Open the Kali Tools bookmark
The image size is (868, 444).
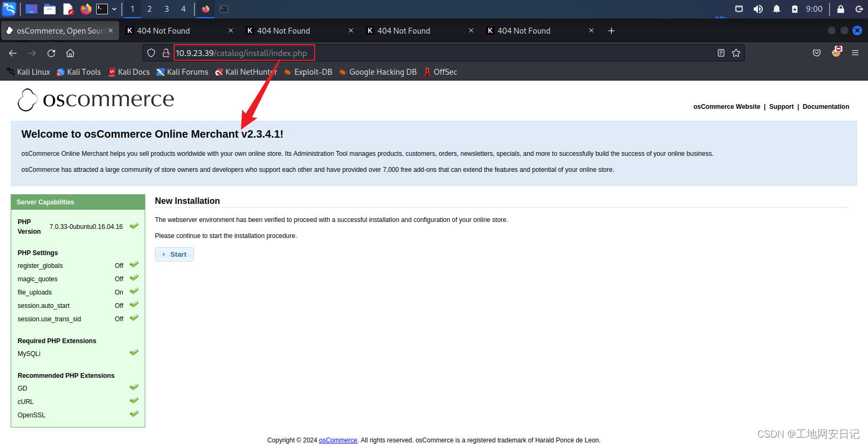tap(79, 72)
